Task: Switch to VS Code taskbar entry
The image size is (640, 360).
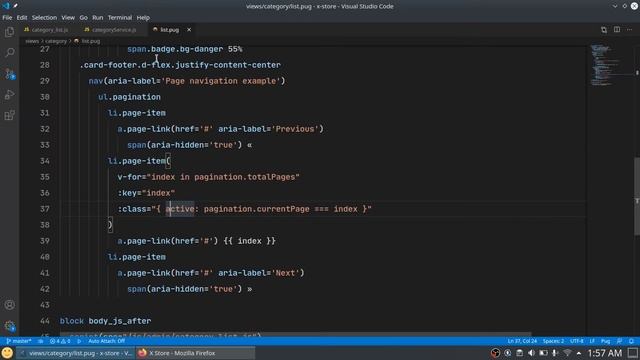Action: [75, 353]
